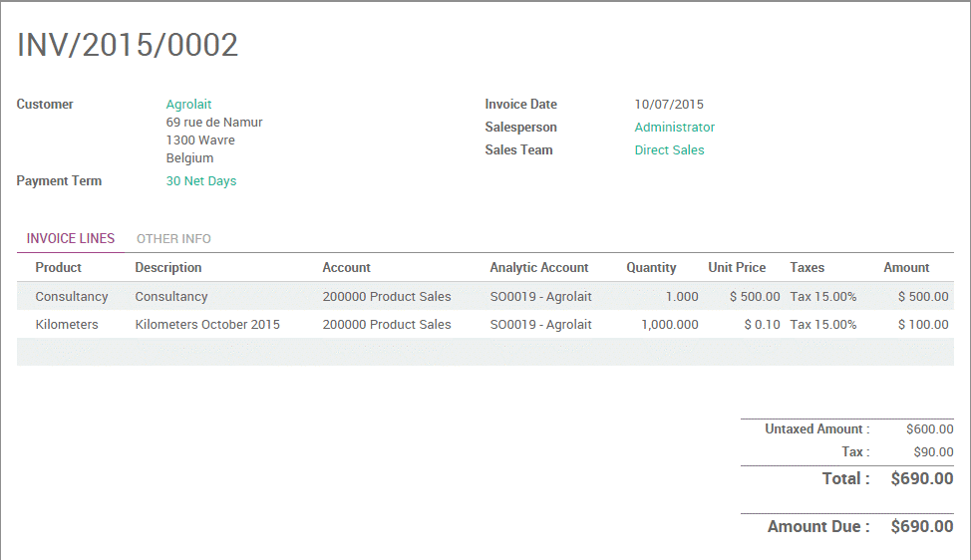The width and height of the screenshot is (971, 560).
Task: Click the 30 Net Days payment term
Action: (x=201, y=181)
